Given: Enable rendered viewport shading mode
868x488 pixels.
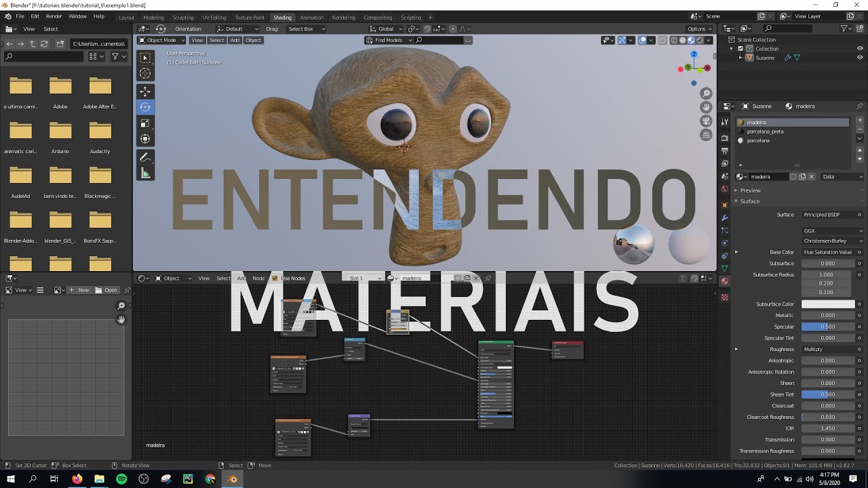Looking at the screenshot, I should point(700,40).
